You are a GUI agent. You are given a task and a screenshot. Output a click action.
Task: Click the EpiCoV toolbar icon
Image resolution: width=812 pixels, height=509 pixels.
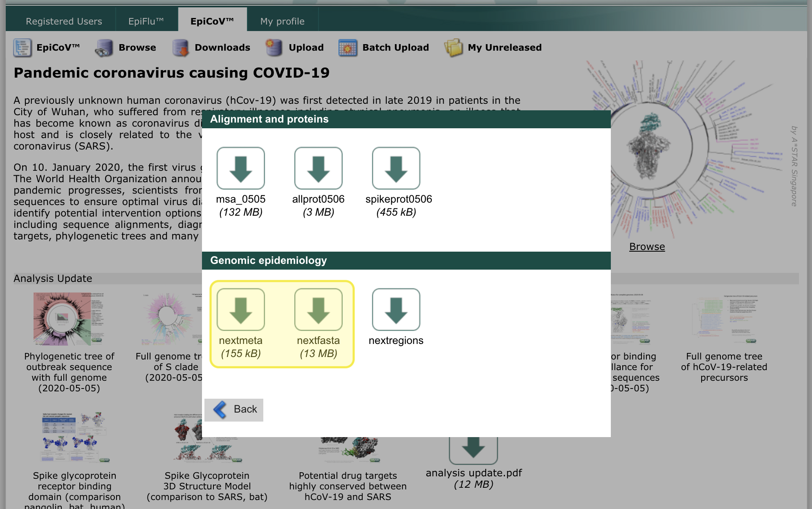point(22,48)
